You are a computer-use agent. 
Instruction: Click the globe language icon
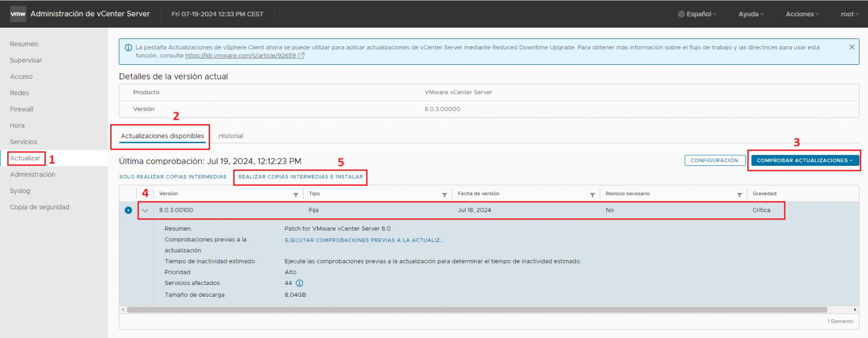point(682,14)
